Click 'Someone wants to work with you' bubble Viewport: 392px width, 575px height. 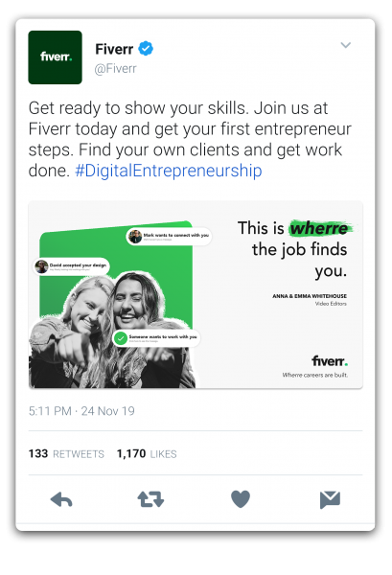tap(156, 338)
